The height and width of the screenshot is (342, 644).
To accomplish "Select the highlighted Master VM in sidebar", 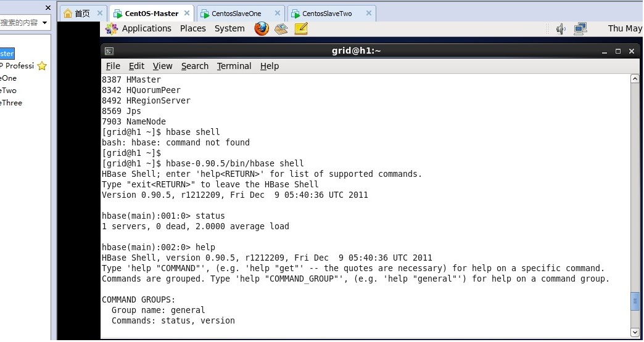I will click(x=7, y=54).
